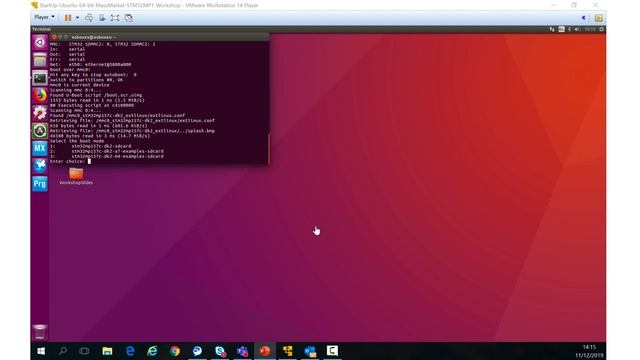Open Microsoft Teams in taskbar

pyautogui.click(x=242, y=351)
